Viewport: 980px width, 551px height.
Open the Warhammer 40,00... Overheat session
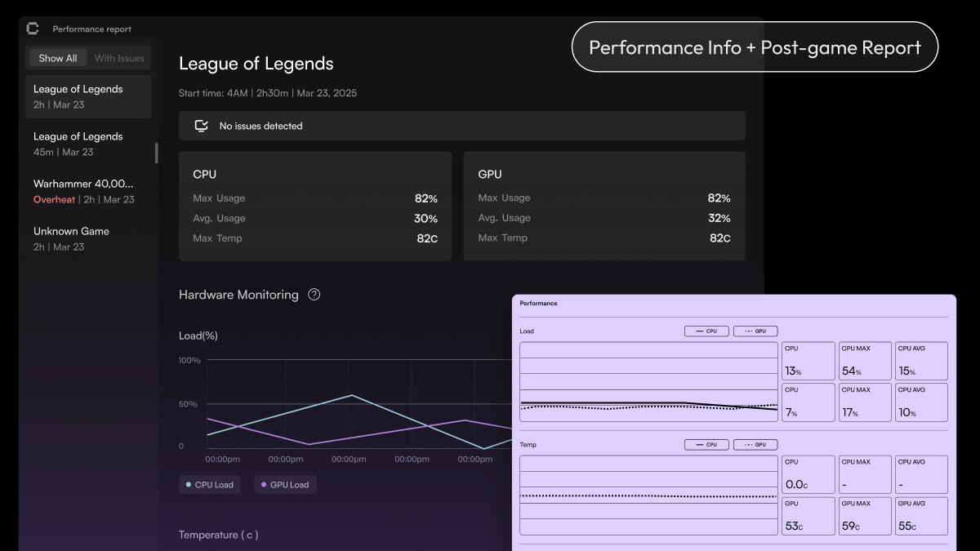click(x=88, y=191)
